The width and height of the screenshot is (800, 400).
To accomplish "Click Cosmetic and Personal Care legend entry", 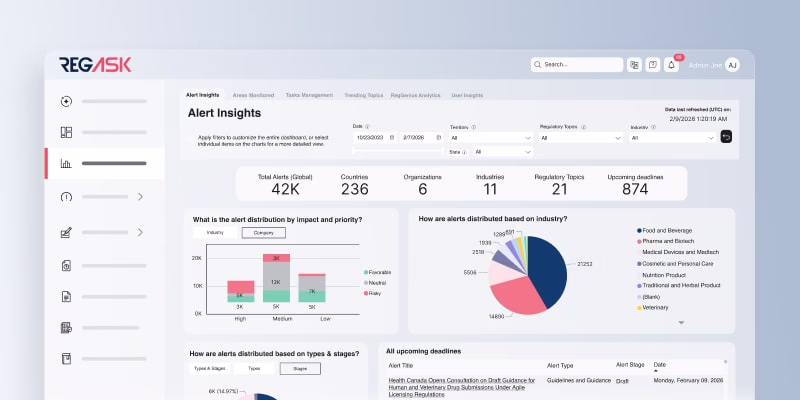I will click(x=675, y=264).
